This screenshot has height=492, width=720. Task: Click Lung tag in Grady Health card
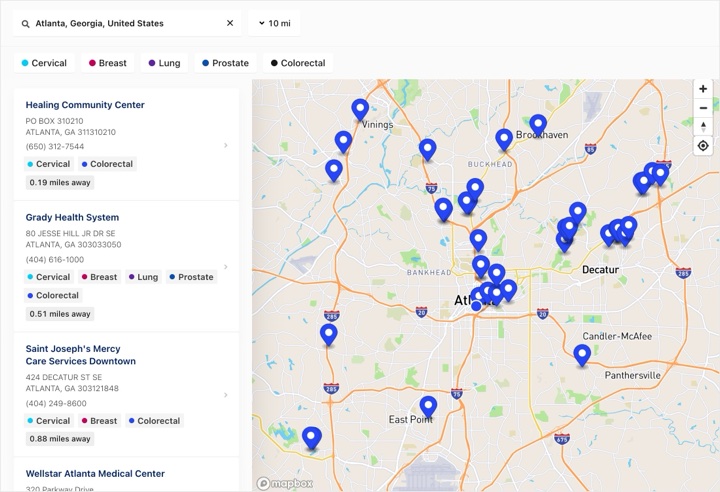pyautogui.click(x=143, y=277)
